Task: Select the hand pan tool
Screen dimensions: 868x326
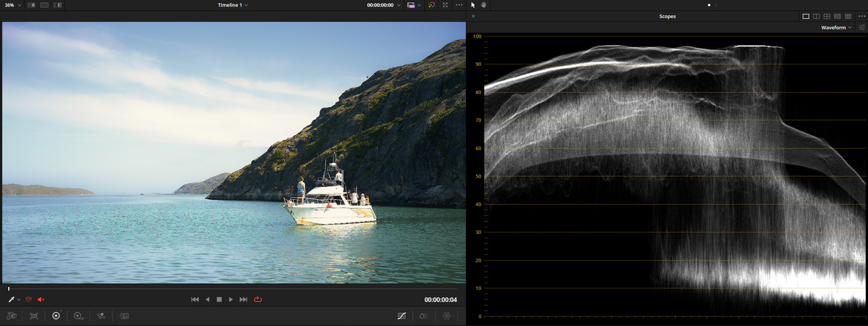Action: coord(483,5)
